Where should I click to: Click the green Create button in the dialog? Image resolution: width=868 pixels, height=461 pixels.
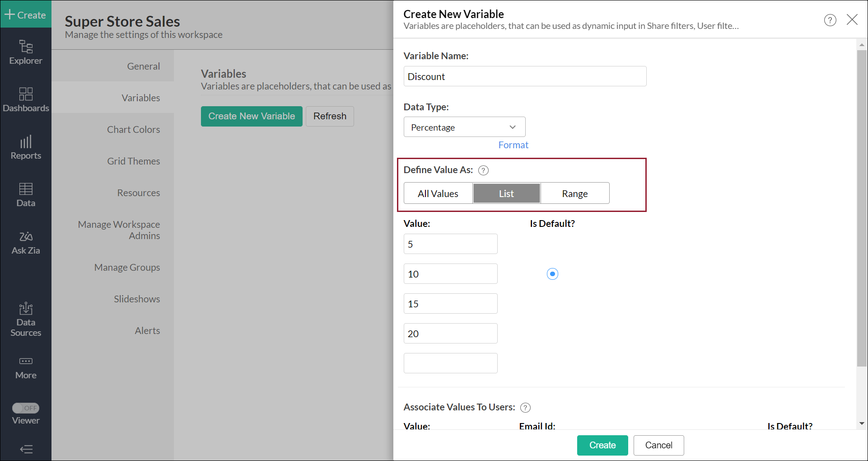click(602, 445)
